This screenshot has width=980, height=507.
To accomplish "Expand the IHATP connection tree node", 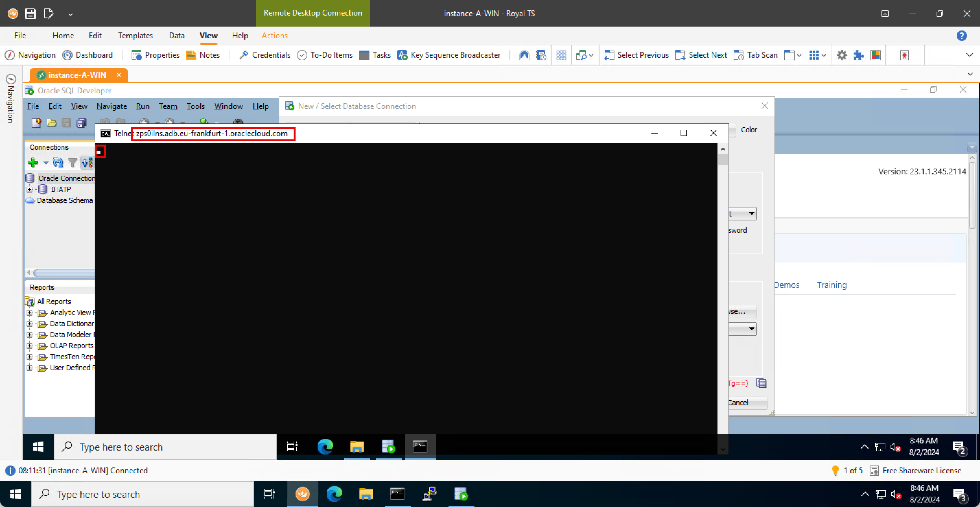I will pyautogui.click(x=29, y=190).
